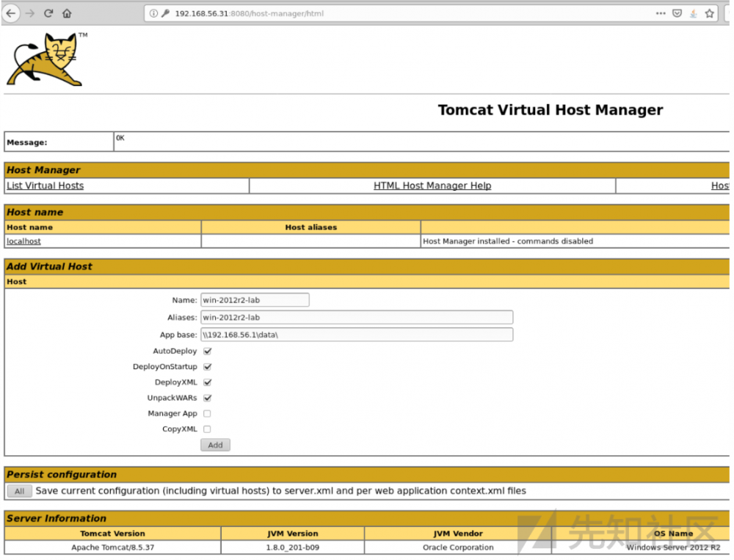This screenshot has width=734, height=560.
Task: Open site information via the address bar info icon
Action: pyautogui.click(x=155, y=12)
